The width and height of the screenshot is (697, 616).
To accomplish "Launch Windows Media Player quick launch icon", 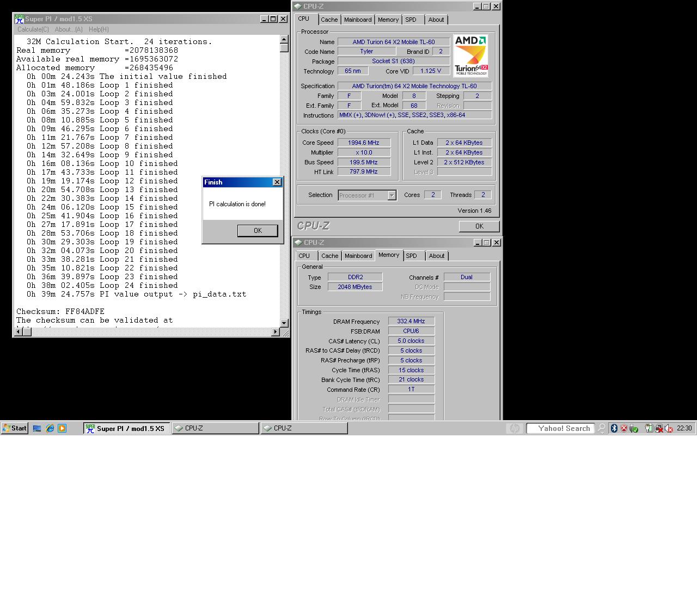I will point(62,428).
